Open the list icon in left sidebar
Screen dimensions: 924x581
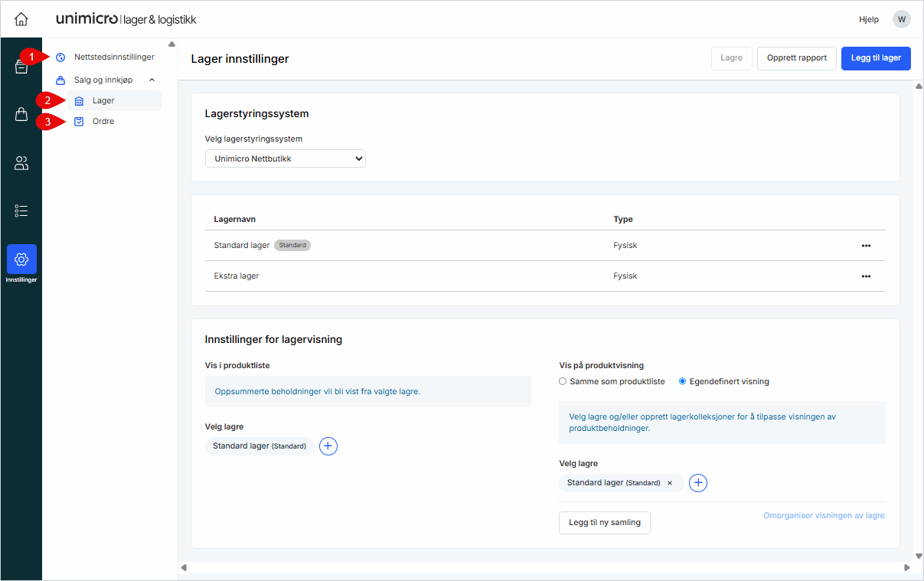21,211
